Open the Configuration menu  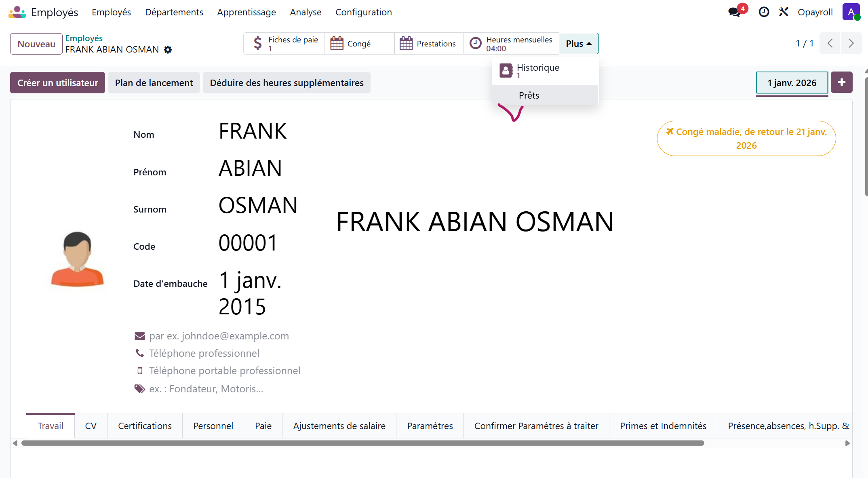[x=363, y=12]
